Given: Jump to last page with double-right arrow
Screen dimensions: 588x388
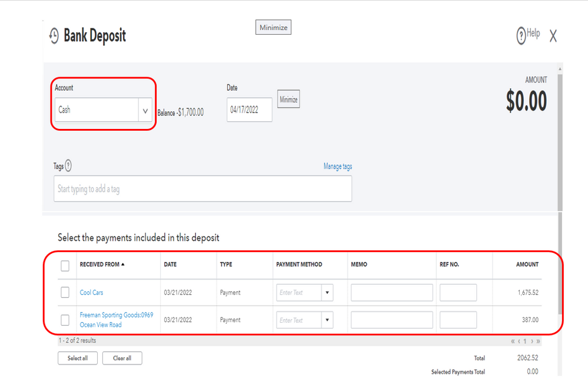Looking at the screenshot, I should (x=538, y=341).
